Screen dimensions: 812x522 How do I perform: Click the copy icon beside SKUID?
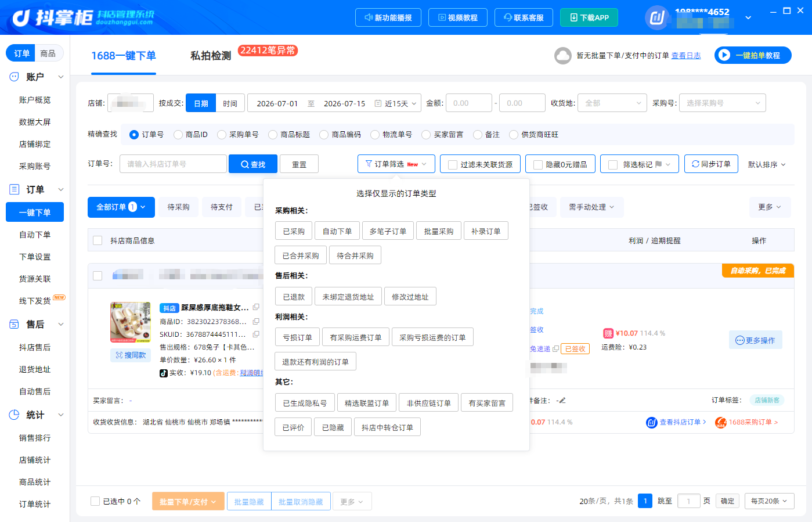pos(256,334)
